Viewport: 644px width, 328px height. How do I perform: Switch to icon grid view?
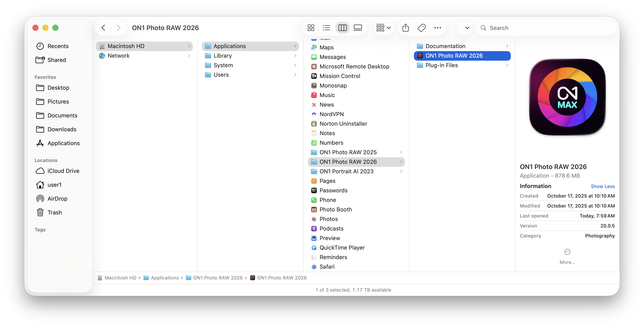click(311, 28)
